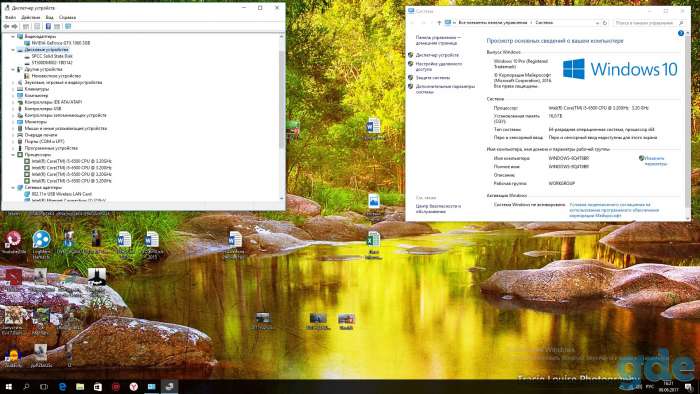The image size is (700, 394).
Task: Expand the Мониторы category
Action: 13,121
